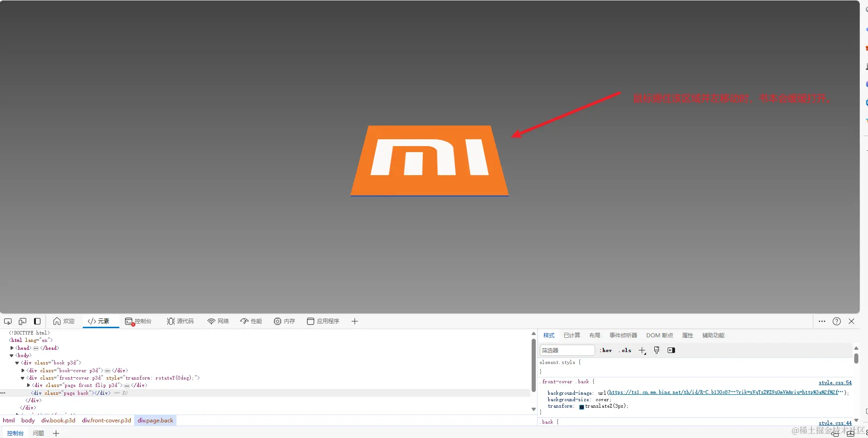Open the 网络 (Network) tab
868x438 pixels.
click(218, 321)
